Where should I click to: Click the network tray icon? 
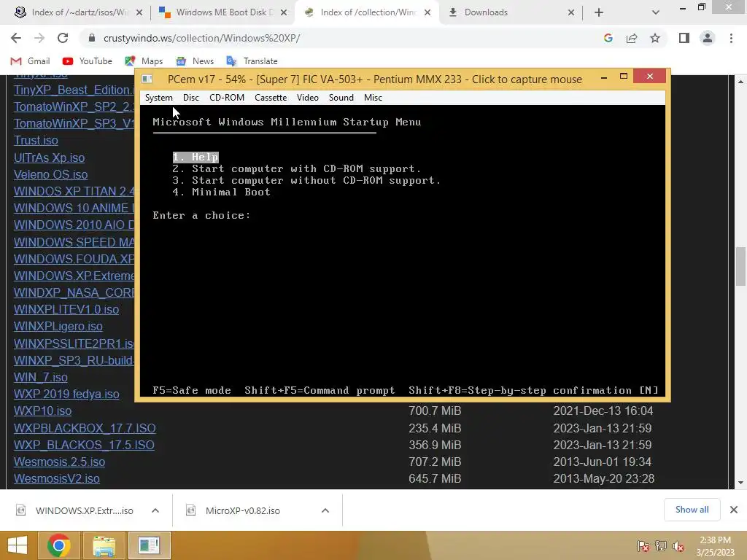[661, 546]
